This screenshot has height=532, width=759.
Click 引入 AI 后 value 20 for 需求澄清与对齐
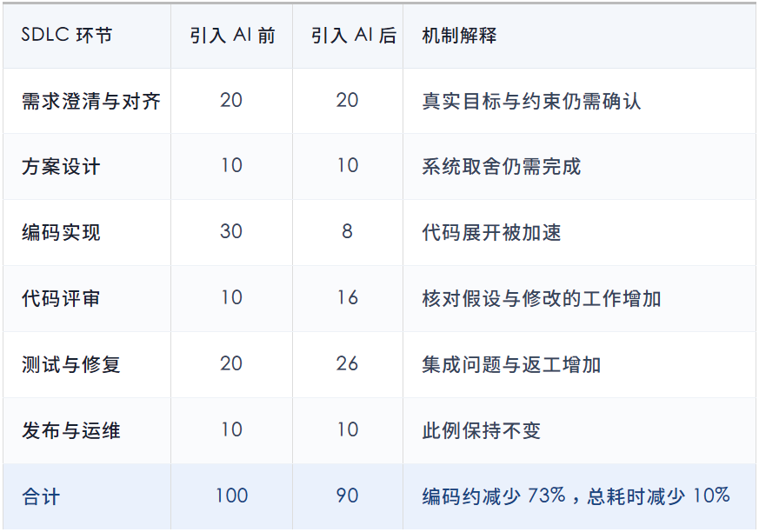click(x=348, y=100)
